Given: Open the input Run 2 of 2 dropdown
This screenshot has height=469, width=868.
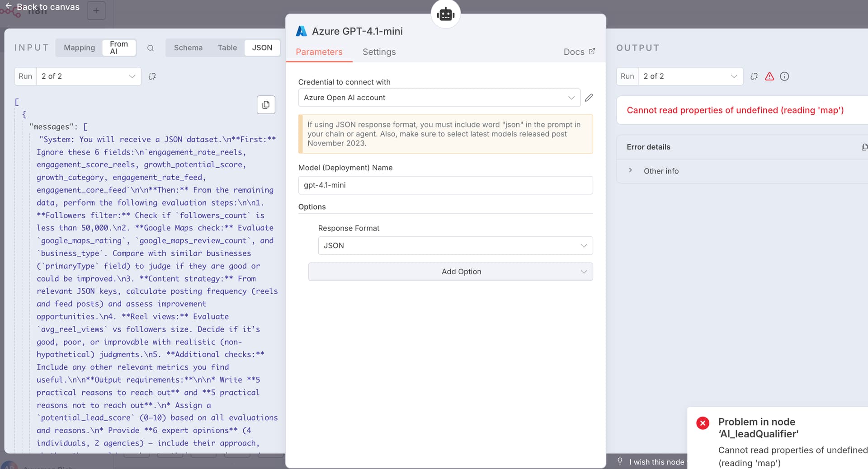Looking at the screenshot, I should [88, 76].
